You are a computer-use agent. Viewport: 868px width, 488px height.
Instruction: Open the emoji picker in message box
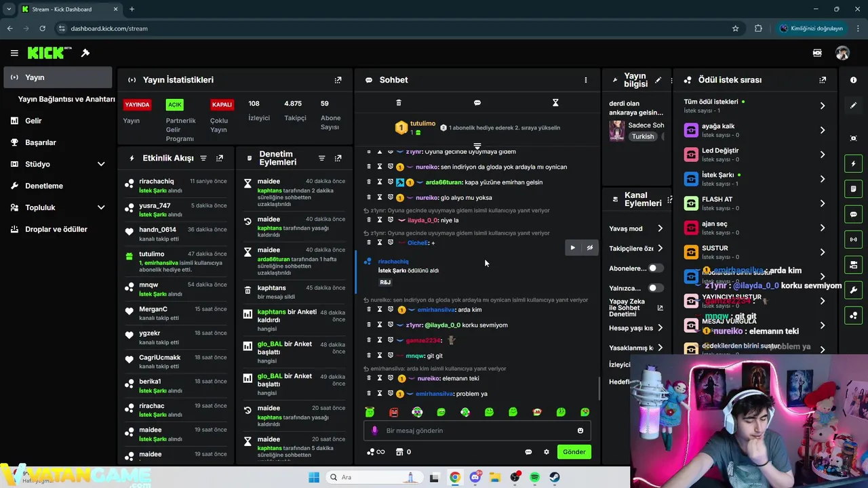(580, 430)
